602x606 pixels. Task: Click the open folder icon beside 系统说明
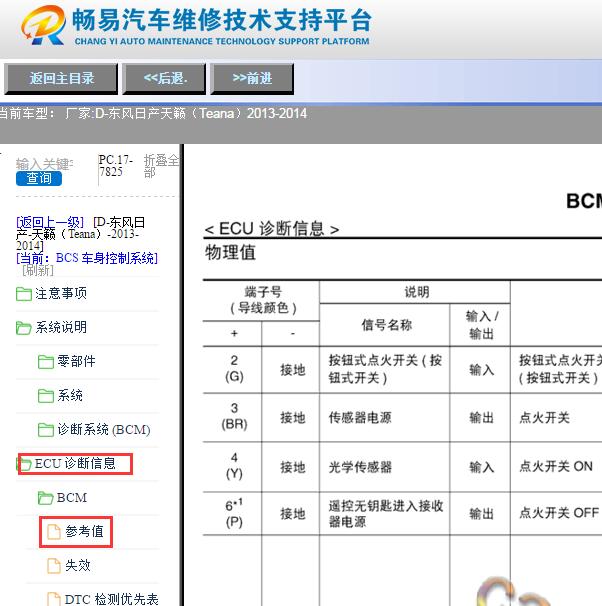click(24, 328)
